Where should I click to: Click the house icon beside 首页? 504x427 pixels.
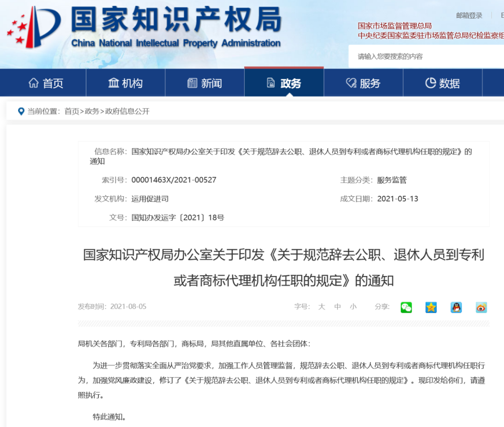tap(34, 83)
